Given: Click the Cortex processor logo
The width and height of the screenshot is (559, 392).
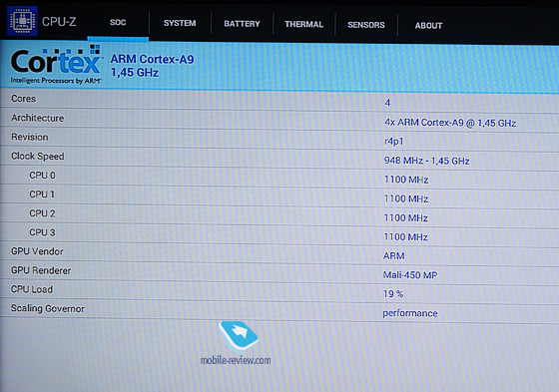Looking at the screenshot, I should click(56, 65).
